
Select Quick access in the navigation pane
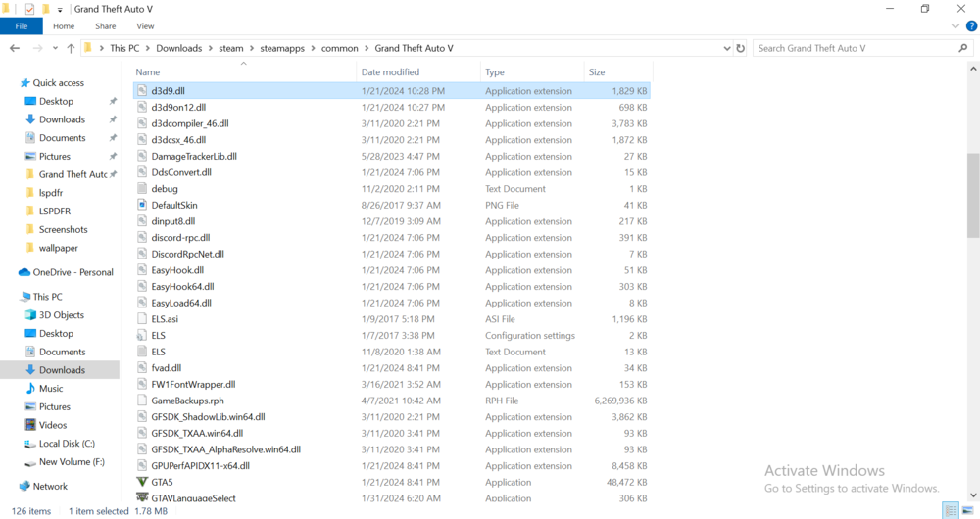(58, 82)
